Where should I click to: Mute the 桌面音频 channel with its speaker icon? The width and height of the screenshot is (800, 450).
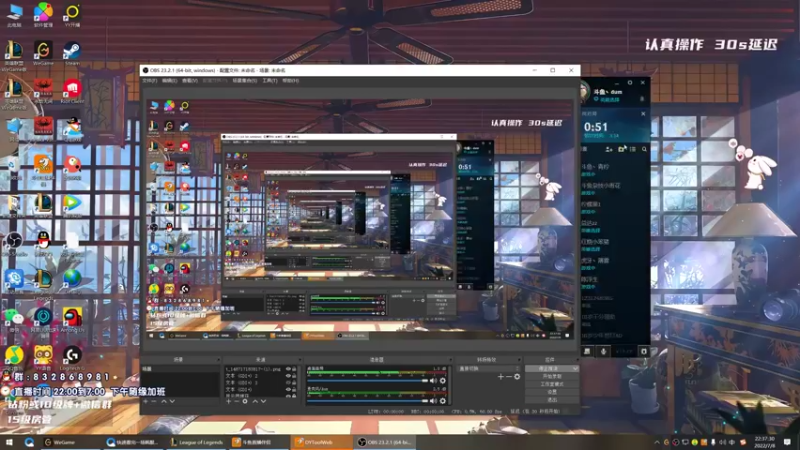[433, 381]
